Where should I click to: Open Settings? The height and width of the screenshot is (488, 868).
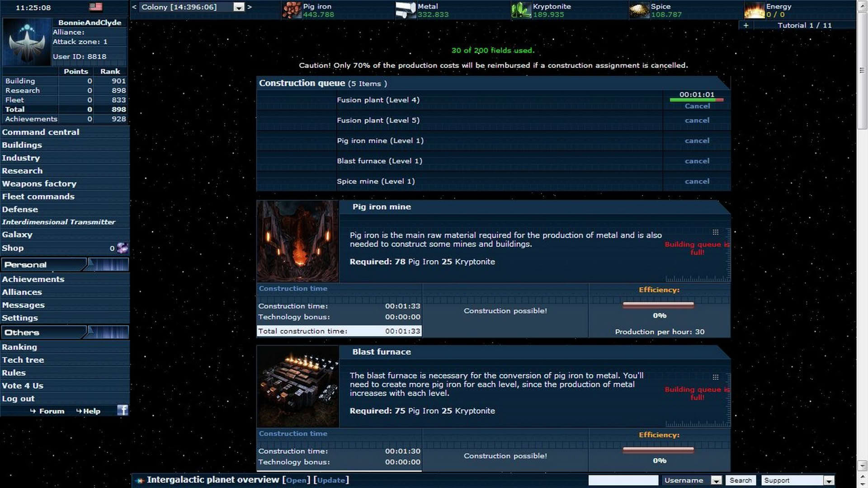click(x=20, y=318)
